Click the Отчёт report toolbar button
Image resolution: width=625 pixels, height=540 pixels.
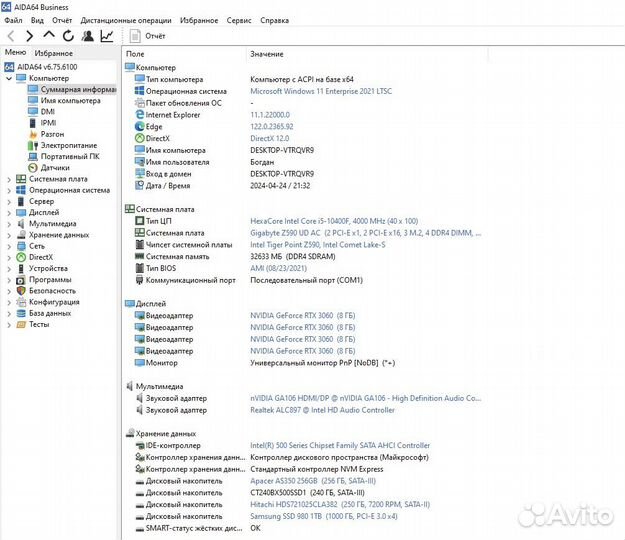click(x=148, y=35)
